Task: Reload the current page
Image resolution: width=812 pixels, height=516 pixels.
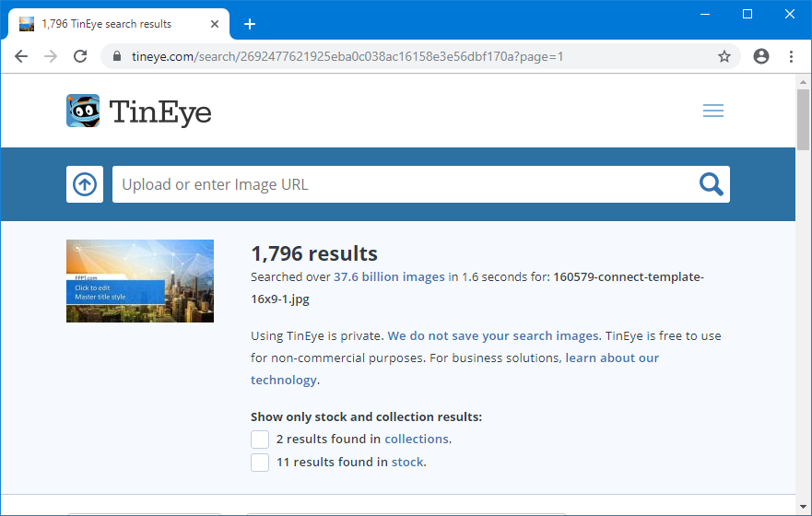Action: click(80, 56)
